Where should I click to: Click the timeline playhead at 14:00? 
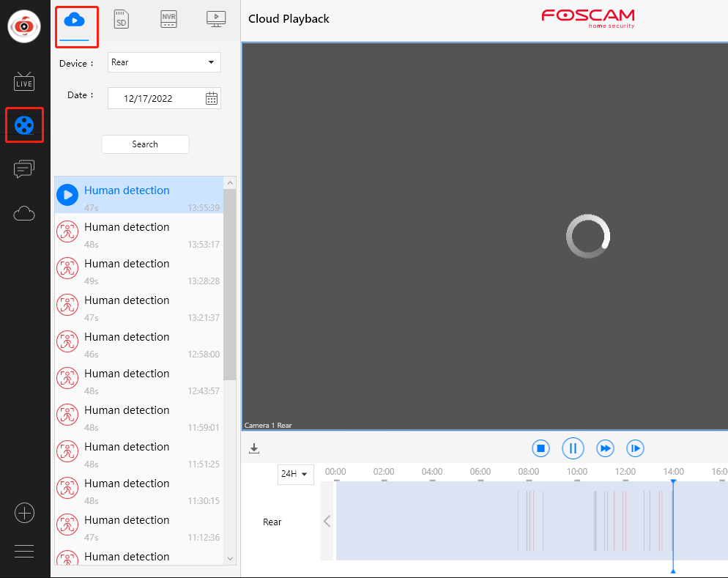673,522
